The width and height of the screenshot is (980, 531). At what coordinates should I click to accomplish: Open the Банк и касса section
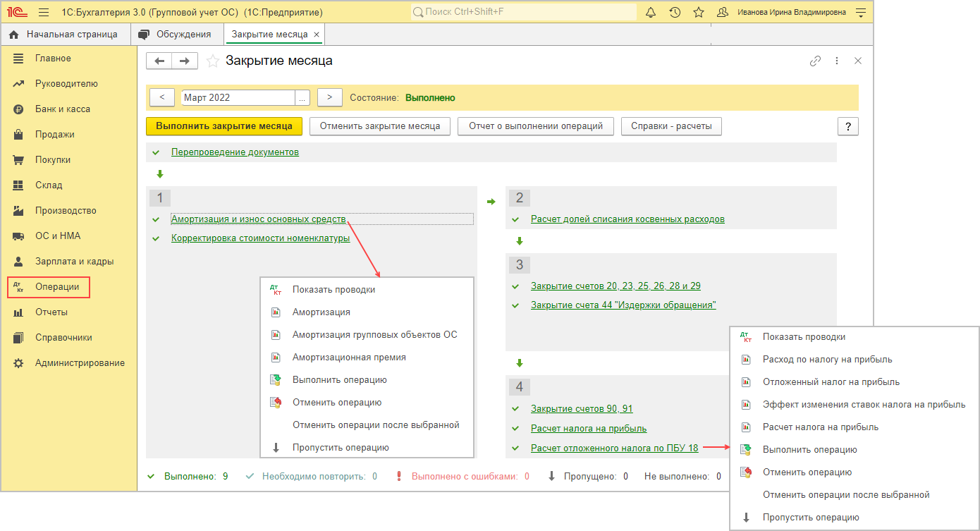[x=63, y=109]
